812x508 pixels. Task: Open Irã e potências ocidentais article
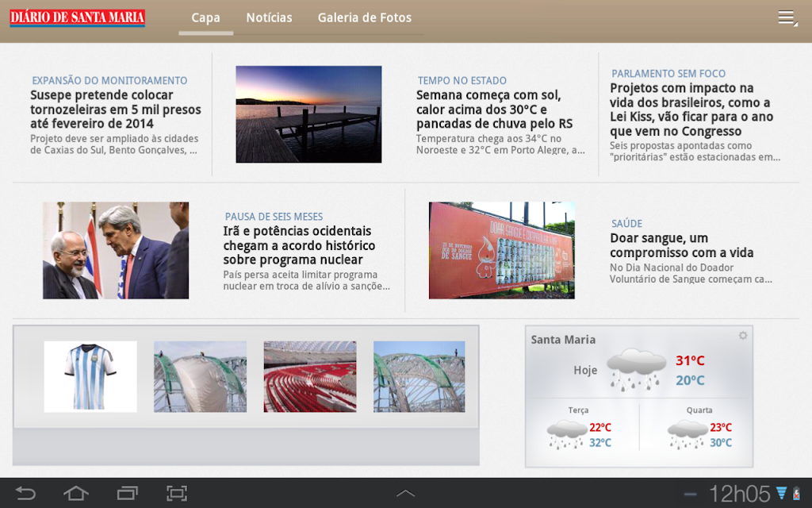coord(299,245)
